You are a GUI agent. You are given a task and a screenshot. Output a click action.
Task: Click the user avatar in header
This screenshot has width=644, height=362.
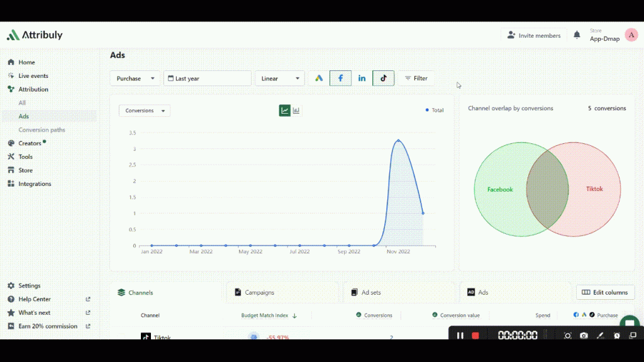(631, 35)
